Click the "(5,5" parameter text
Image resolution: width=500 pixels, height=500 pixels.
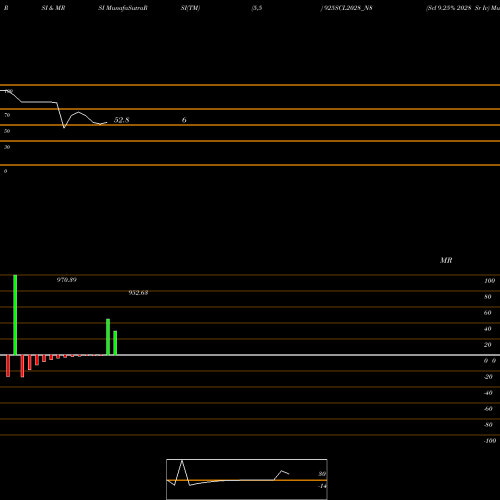257,8
